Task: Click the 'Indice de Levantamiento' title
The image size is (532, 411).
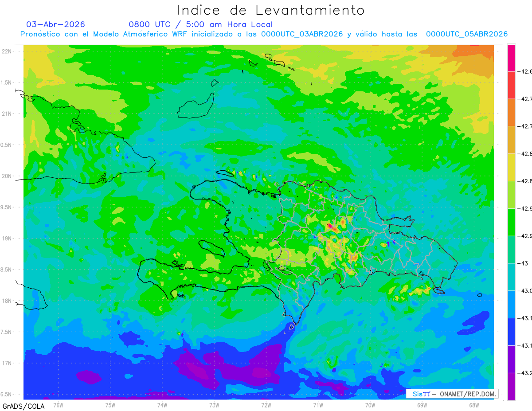Action: coord(271,10)
